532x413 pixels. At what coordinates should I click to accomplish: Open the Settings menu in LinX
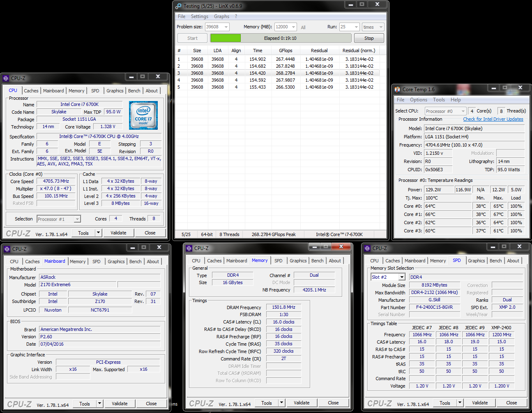(x=199, y=16)
